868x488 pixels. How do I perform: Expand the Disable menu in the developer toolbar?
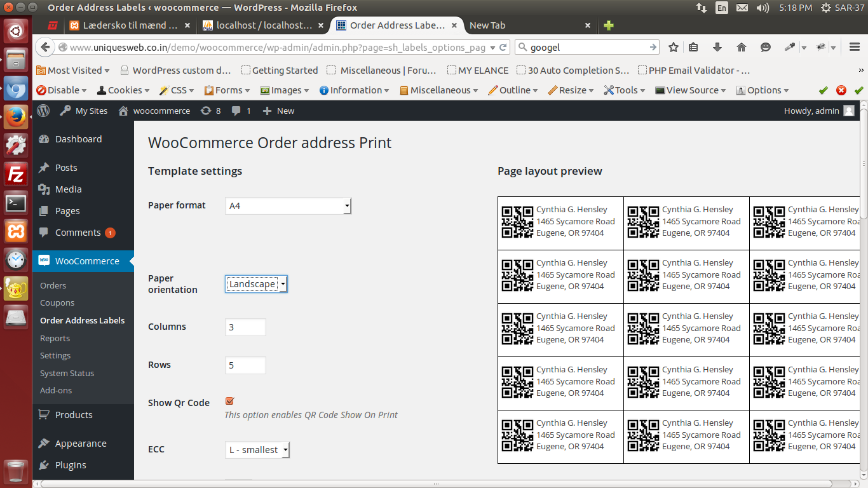click(62, 90)
